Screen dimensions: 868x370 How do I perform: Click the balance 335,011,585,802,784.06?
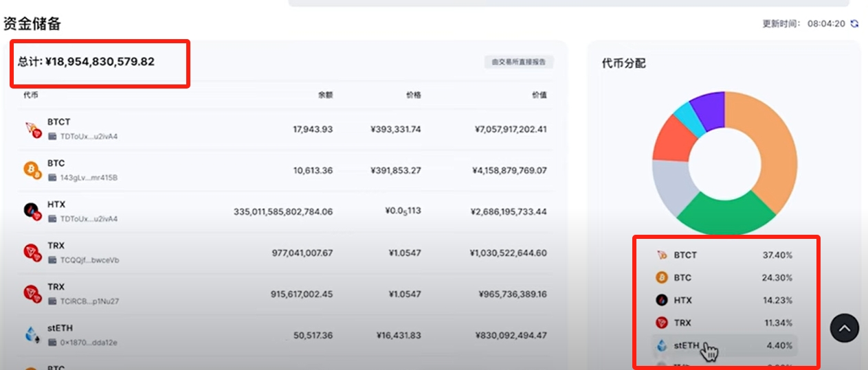(x=283, y=211)
